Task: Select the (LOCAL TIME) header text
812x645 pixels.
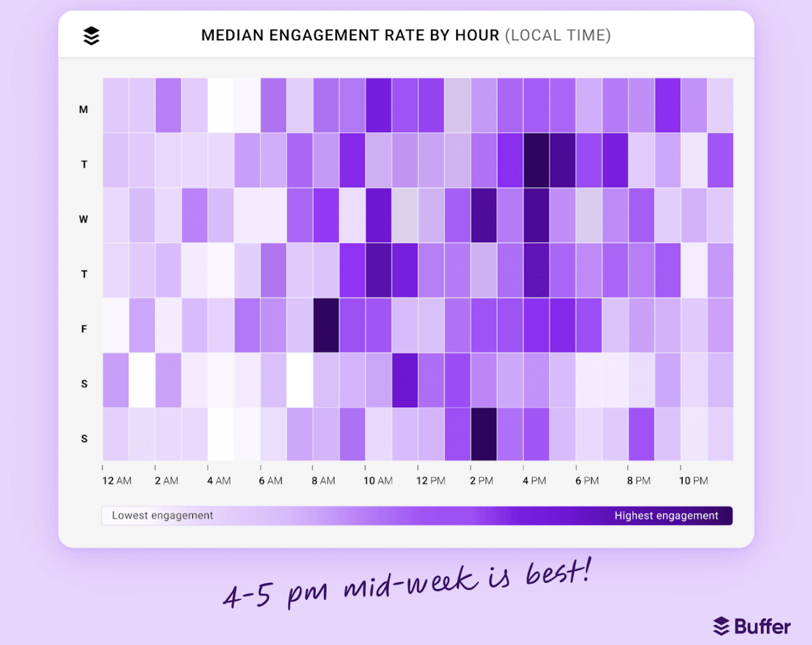Action: 559,35
